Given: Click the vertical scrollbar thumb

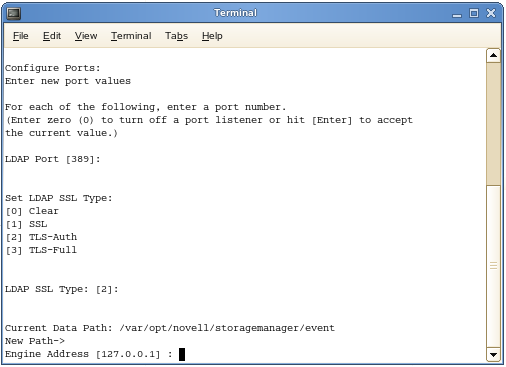Looking at the screenshot, I should 493,123.
